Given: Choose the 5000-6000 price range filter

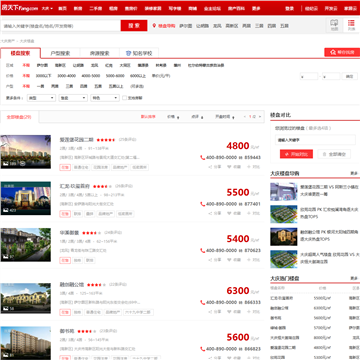Looking at the screenshot, I should 115,76.
